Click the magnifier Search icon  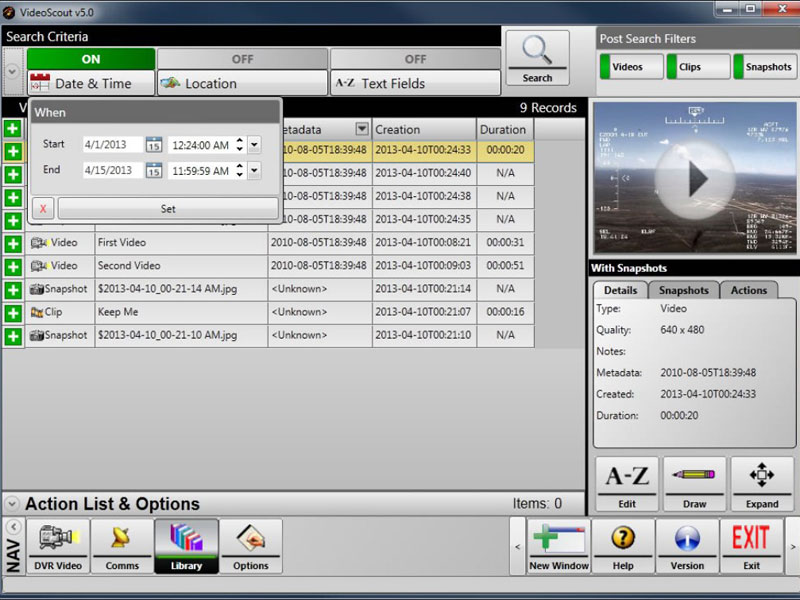point(537,50)
